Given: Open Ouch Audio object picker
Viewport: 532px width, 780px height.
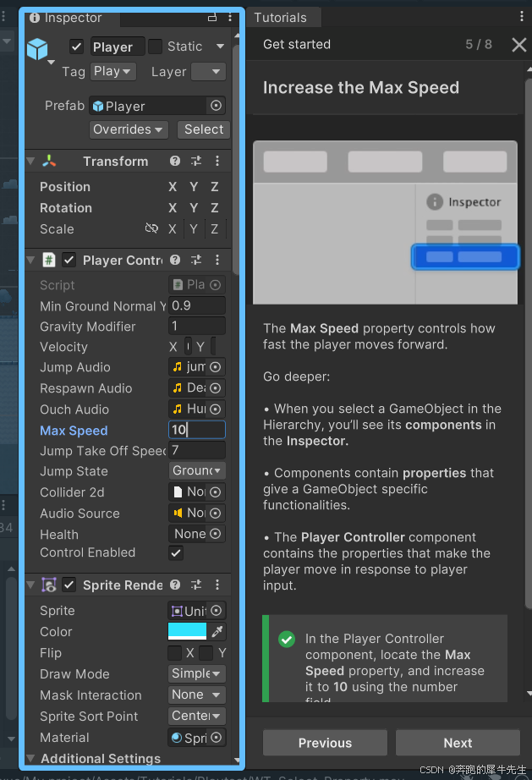Looking at the screenshot, I should [216, 409].
